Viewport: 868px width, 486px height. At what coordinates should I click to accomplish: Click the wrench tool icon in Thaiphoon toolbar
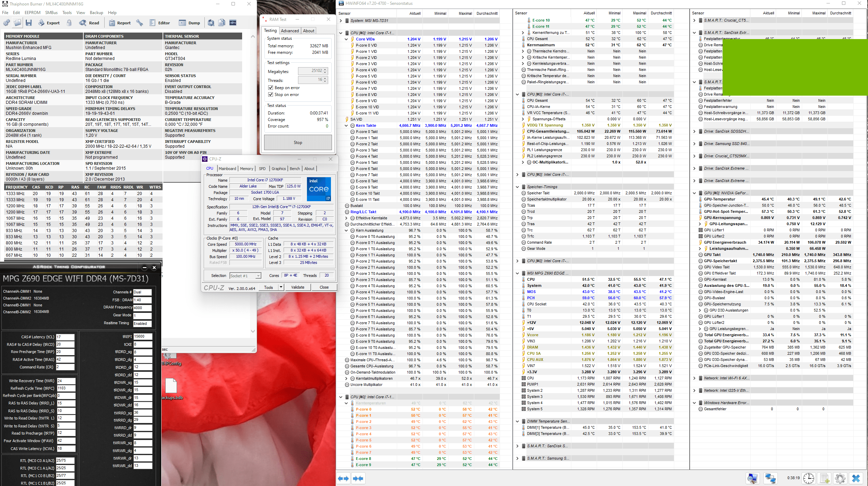(139, 23)
